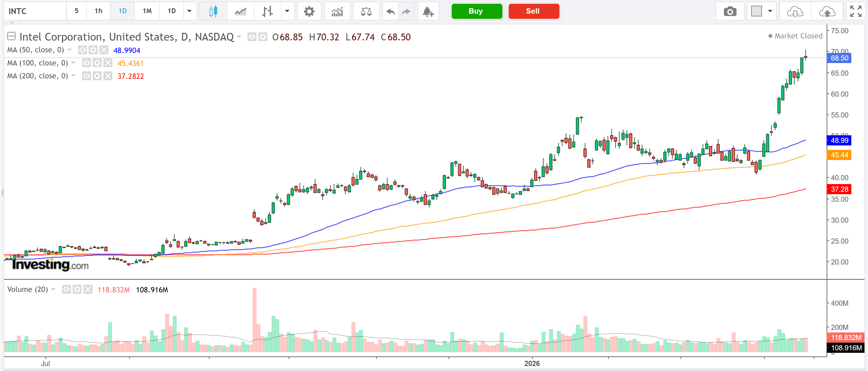Switch to area chart type

[240, 11]
